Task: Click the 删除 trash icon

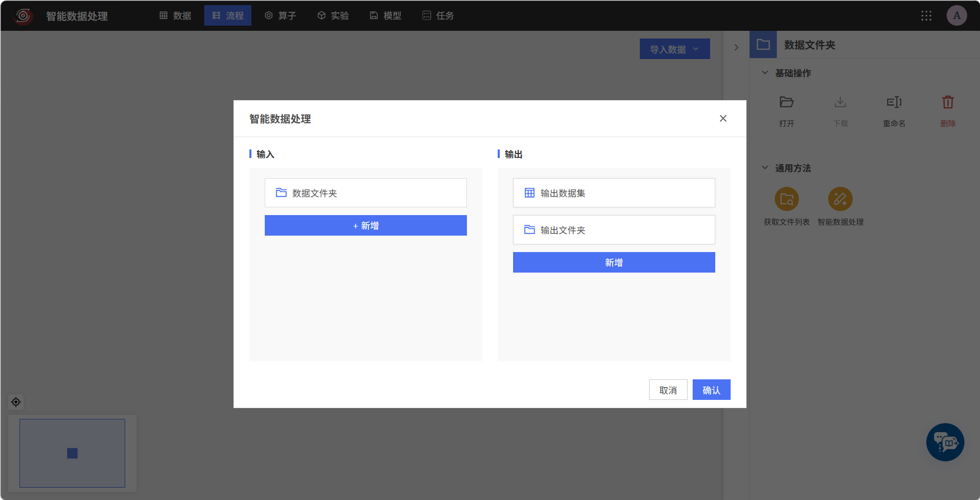Action: 948,102
